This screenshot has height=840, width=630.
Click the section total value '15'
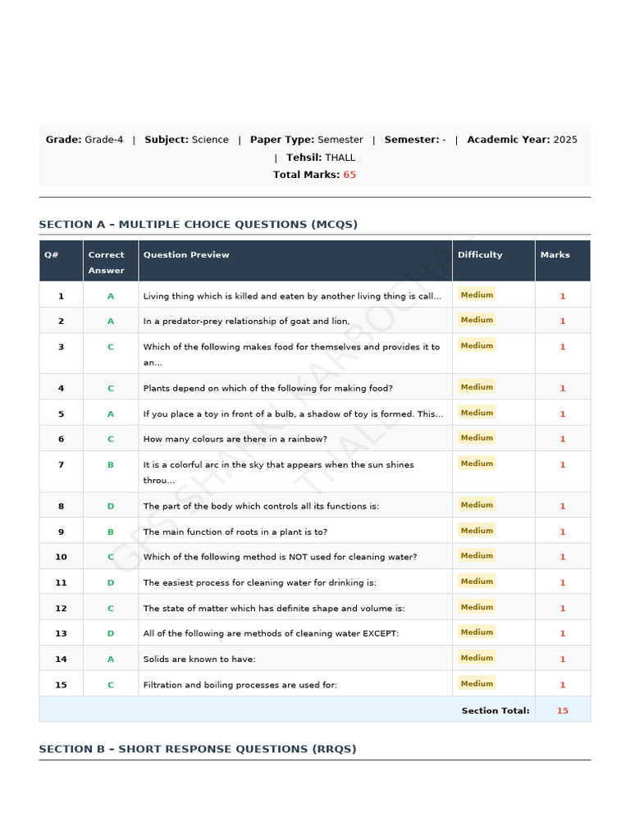pyautogui.click(x=563, y=710)
